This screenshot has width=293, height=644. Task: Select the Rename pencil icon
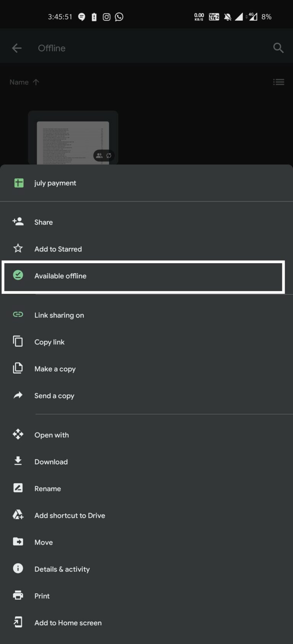click(x=18, y=488)
